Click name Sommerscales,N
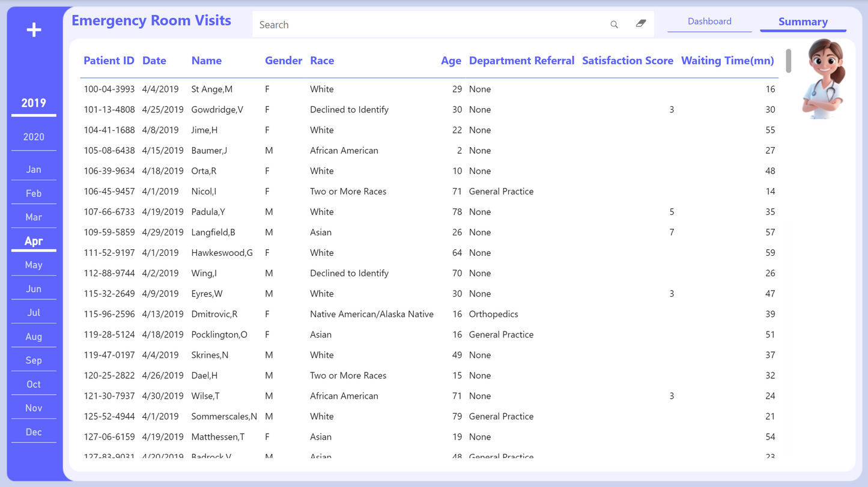This screenshot has height=487, width=868. (224, 416)
